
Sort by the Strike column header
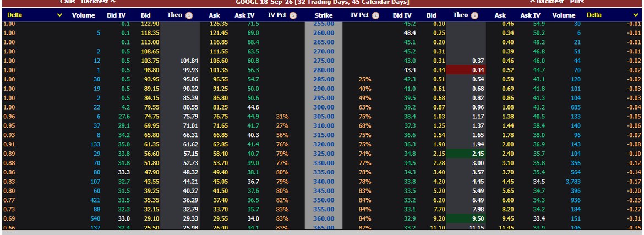click(x=324, y=15)
